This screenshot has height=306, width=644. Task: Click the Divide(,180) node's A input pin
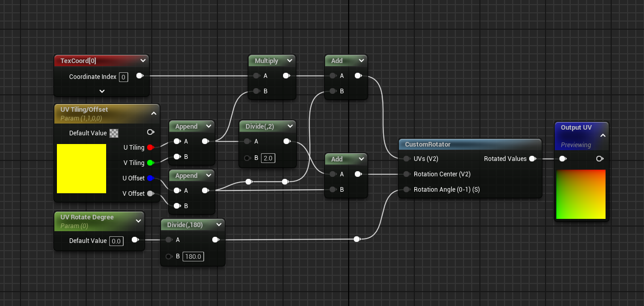pyautogui.click(x=169, y=240)
